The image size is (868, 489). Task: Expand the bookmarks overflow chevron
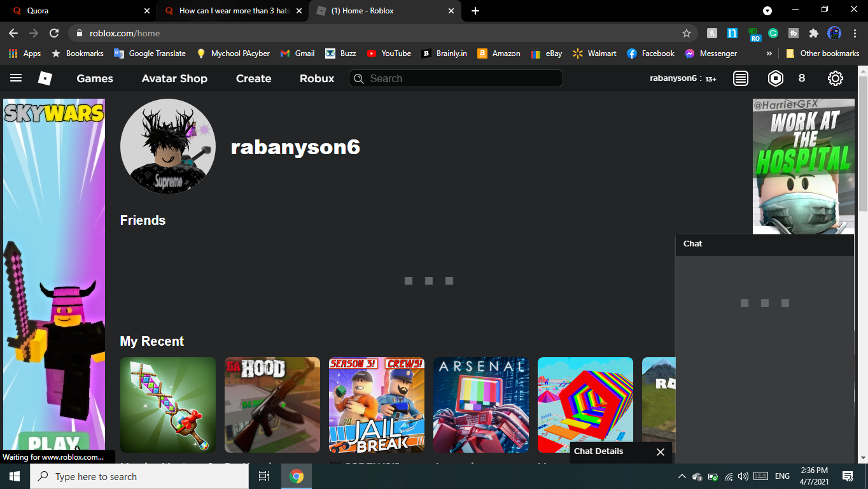770,53
